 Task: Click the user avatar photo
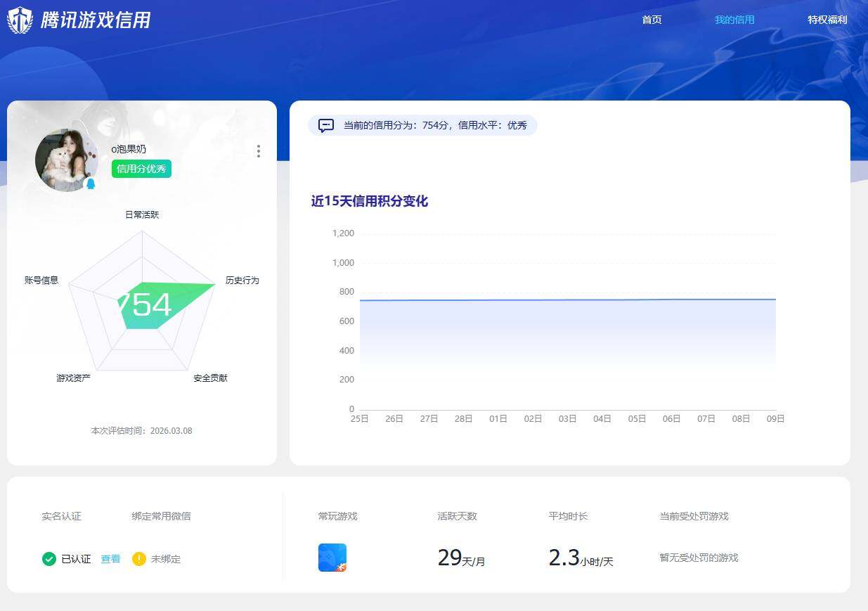(67, 160)
